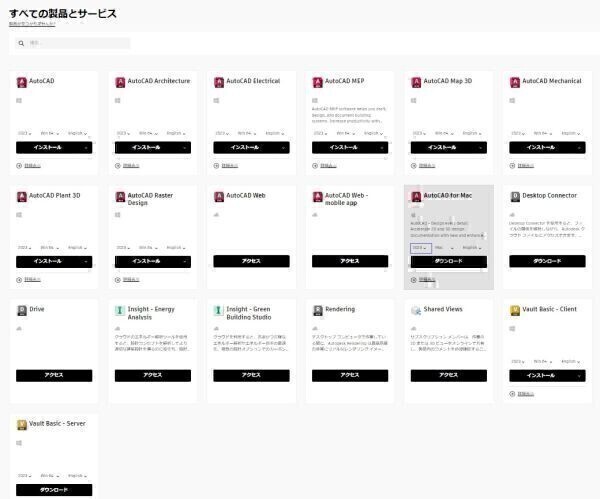Click the help link below the page title
This screenshot has width=600, height=499.
[32, 24]
